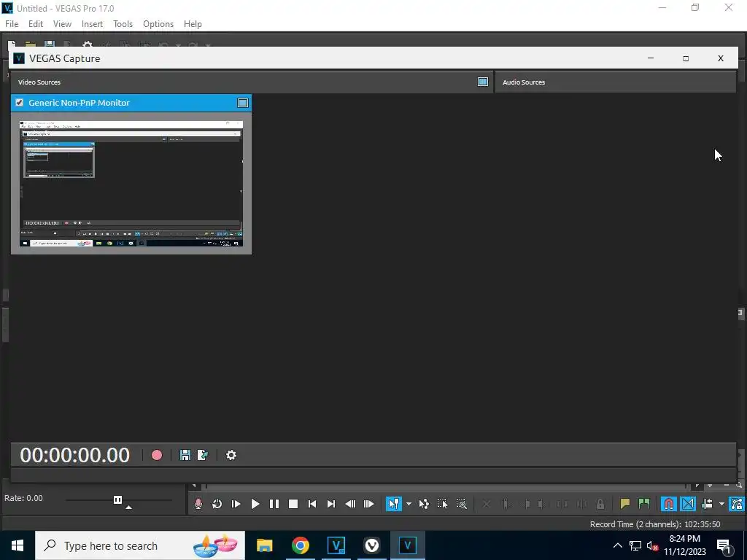
Task: Open the notifications center icon
Action: coord(724,545)
